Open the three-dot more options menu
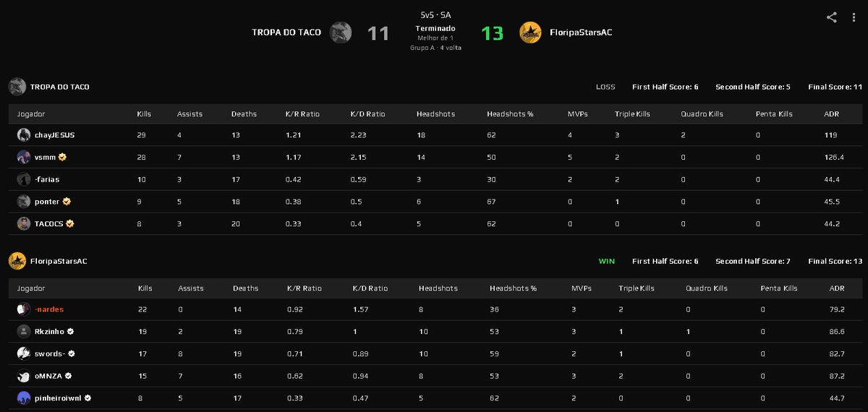This screenshot has height=412, width=868. pos(854,17)
